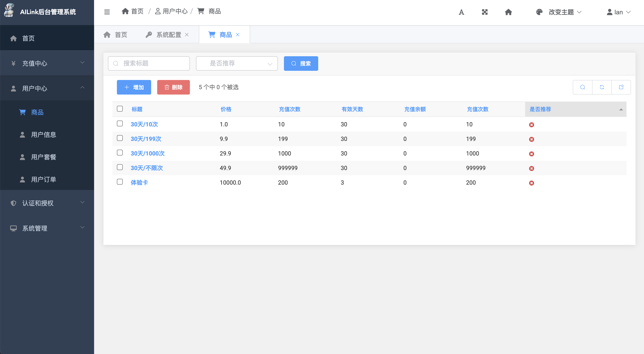Viewport: 644px width, 354px height.
Task: Check the 30天/199次 row checkbox
Action: coord(120,138)
